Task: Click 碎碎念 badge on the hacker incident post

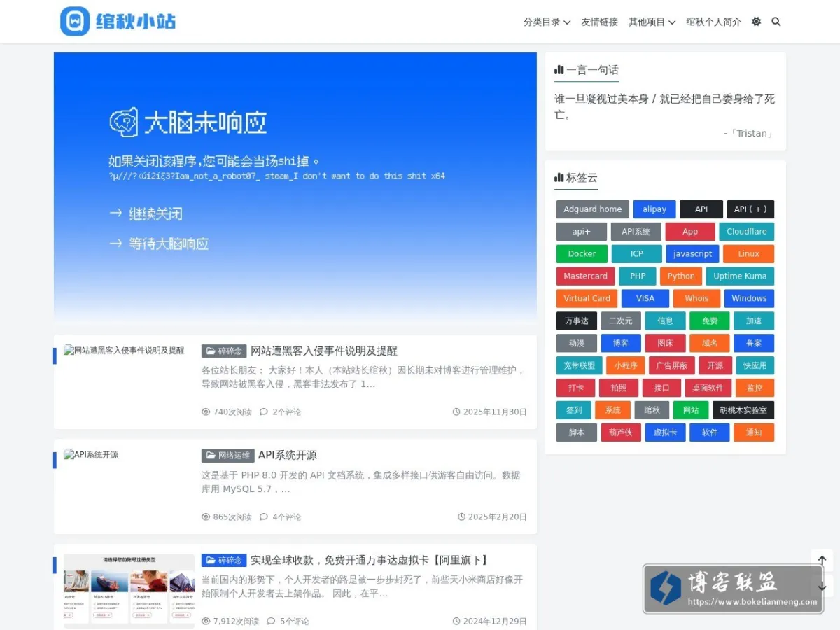Action: click(x=225, y=351)
